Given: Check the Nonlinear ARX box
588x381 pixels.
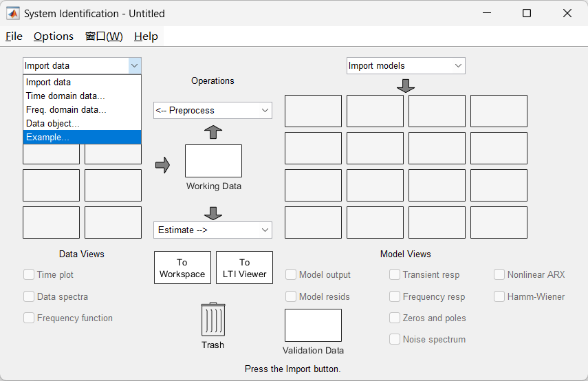Looking at the screenshot, I should (x=499, y=274).
